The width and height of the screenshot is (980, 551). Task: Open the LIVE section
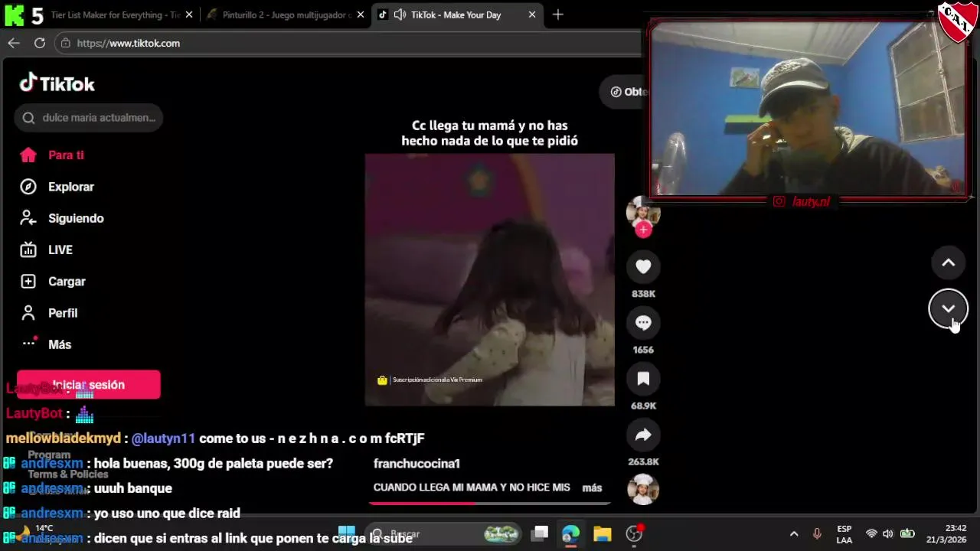(x=46, y=249)
